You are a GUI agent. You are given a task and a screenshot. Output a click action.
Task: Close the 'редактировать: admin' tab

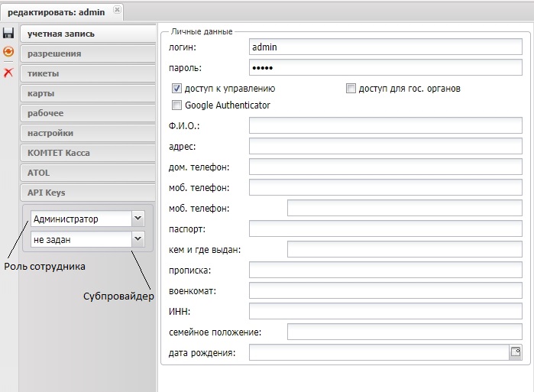(x=117, y=11)
